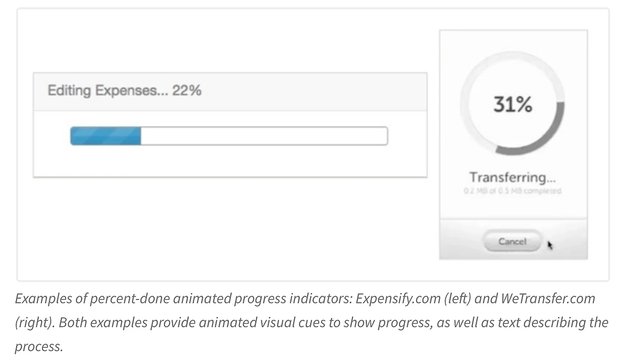Click "progress indicators:" in the caption
Screen dimensions: 617x364
(293, 299)
